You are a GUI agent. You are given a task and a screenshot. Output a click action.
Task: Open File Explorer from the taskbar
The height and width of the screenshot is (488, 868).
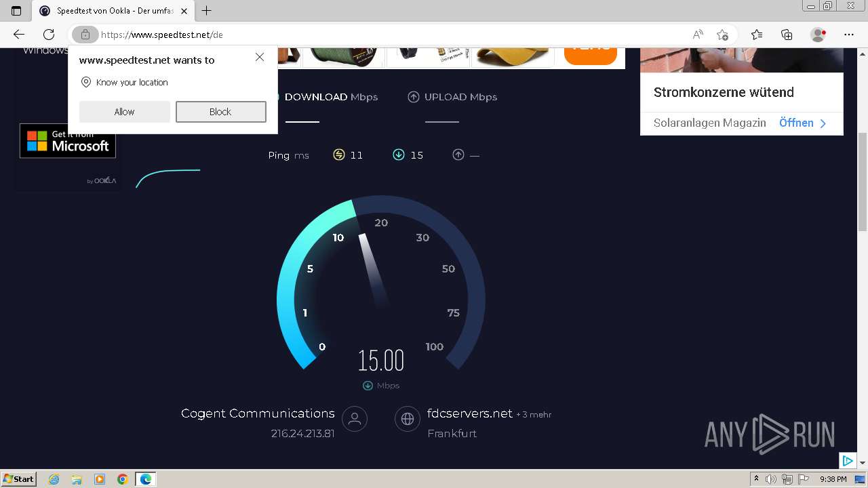pyautogui.click(x=77, y=479)
